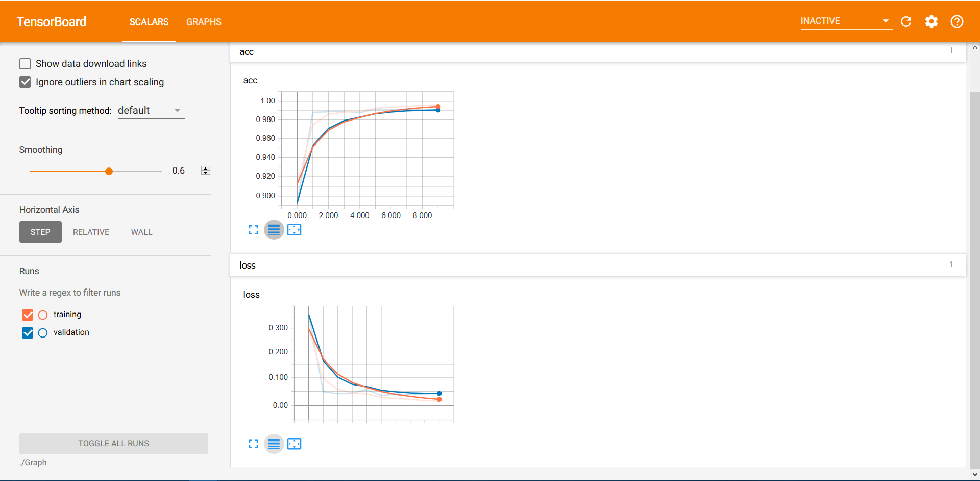Uncheck the training run checkbox

[x=28, y=315]
